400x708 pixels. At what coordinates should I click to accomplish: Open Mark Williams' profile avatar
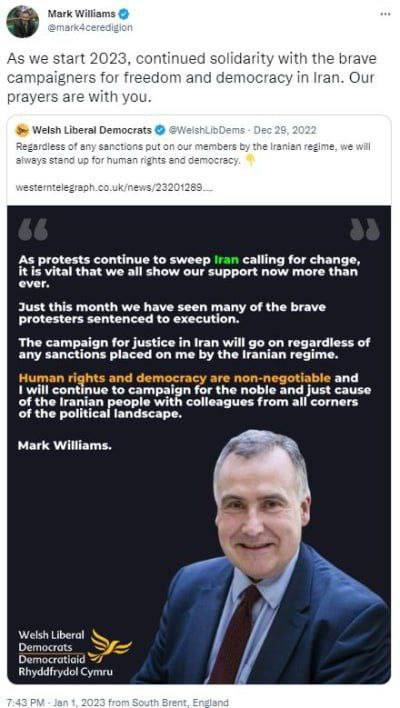pos(22,22)
